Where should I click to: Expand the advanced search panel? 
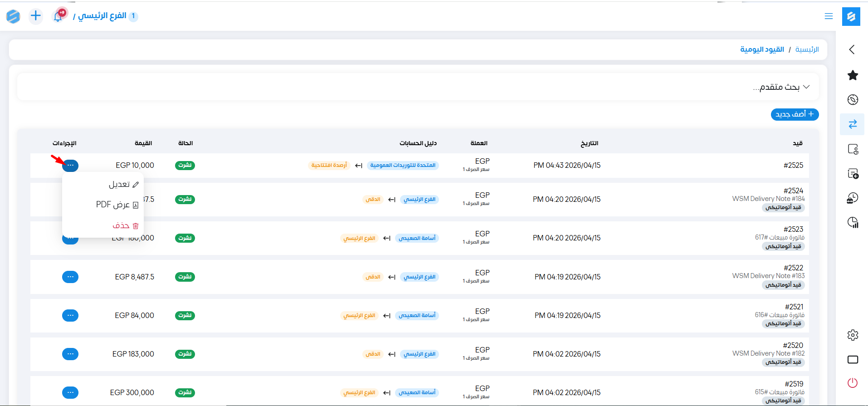pos(781,87)
